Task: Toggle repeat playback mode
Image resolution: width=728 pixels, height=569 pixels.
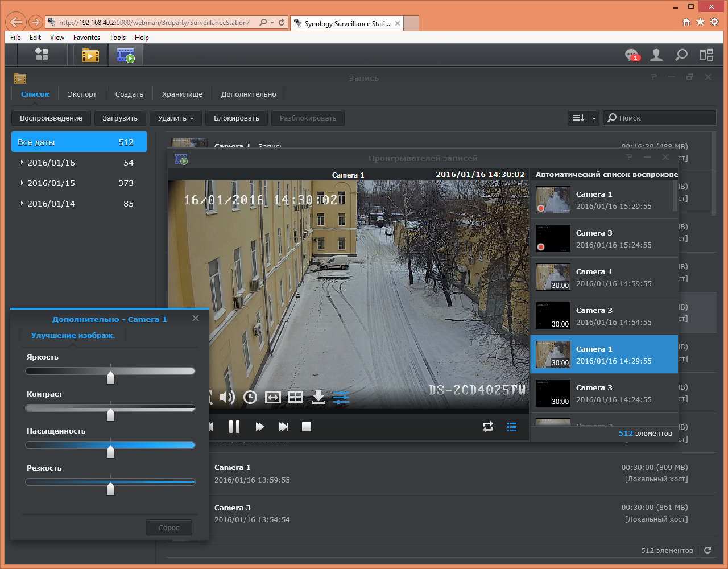Action: pos(488,427)
